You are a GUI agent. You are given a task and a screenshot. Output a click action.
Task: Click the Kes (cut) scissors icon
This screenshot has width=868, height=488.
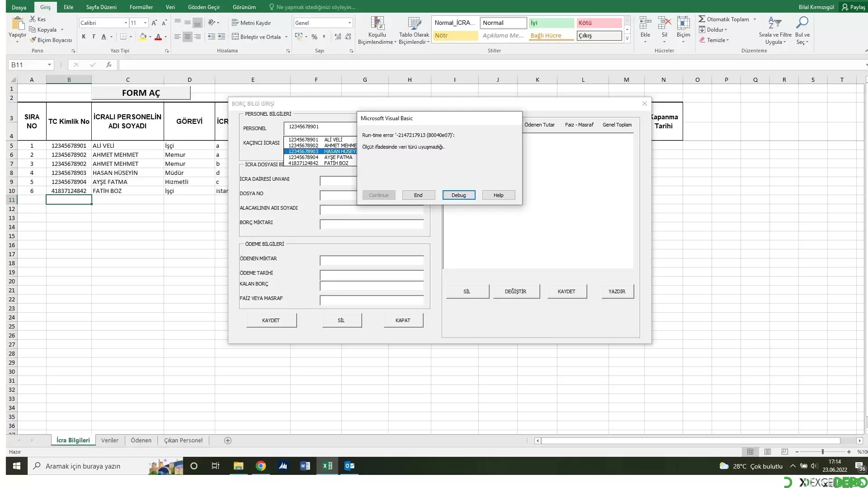pyautogui.click(x=33, y=19)
